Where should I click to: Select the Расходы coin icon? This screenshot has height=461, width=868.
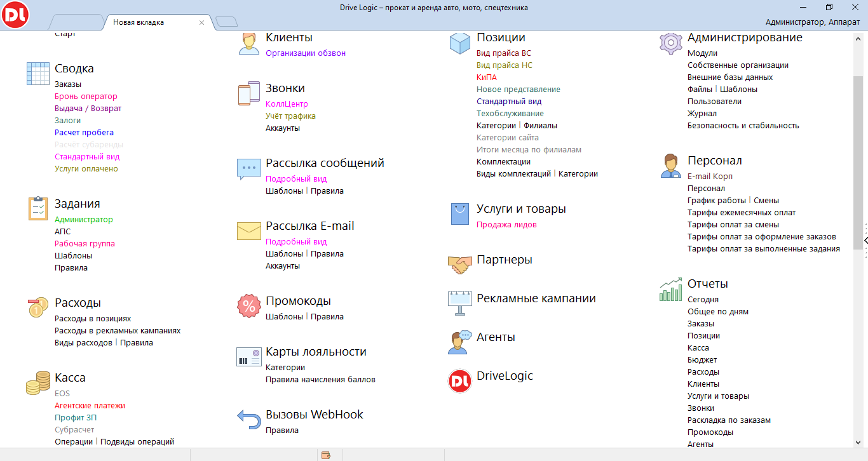coord(37,307)
